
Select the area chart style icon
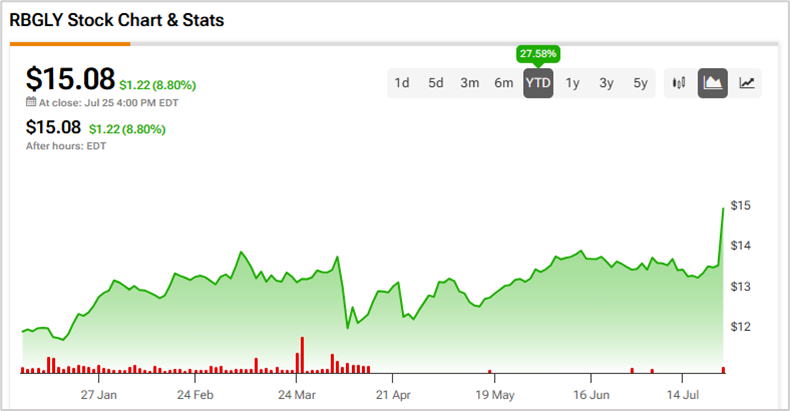pos(713,83)
